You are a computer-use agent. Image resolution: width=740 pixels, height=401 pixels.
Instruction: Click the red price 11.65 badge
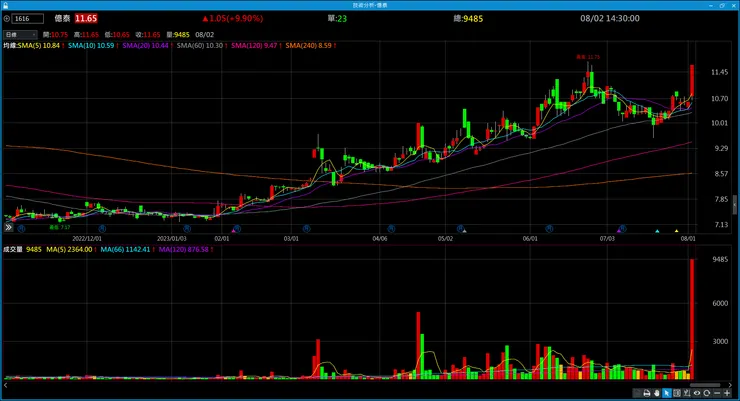click(86, 18)
